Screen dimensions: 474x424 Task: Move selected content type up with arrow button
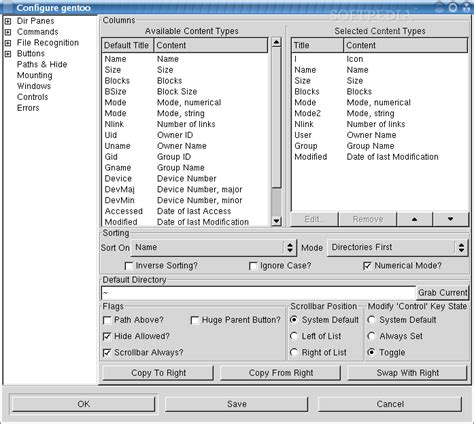pos(414,219)
